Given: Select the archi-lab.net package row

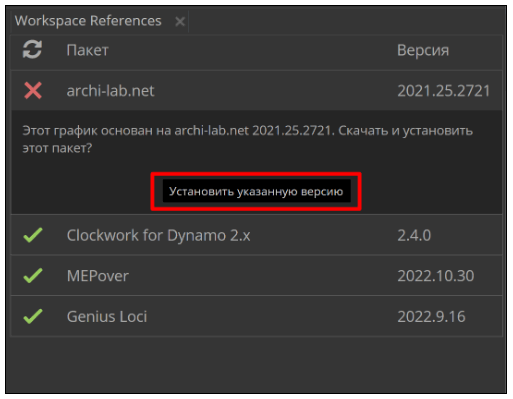Looking at the screenshot, I should point(256,91).
